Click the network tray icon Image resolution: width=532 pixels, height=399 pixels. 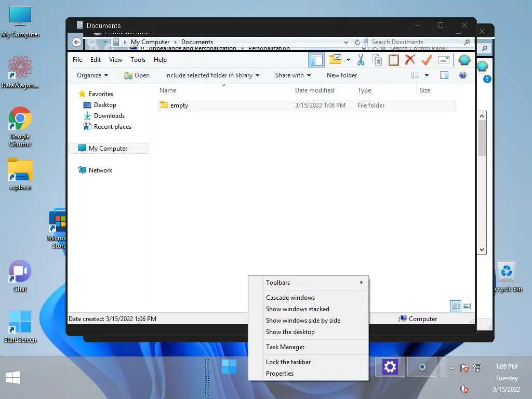477,367
